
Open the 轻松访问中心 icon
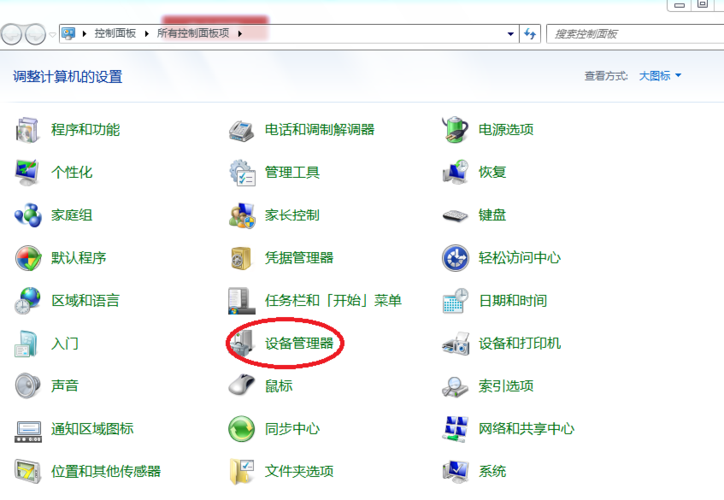point(455,258)
